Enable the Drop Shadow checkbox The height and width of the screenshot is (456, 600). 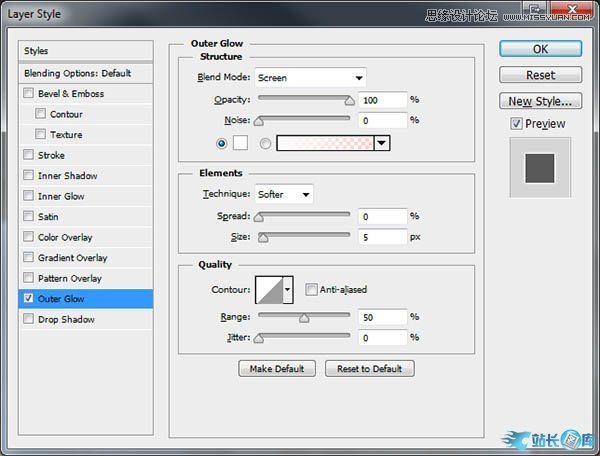(29, 320)
